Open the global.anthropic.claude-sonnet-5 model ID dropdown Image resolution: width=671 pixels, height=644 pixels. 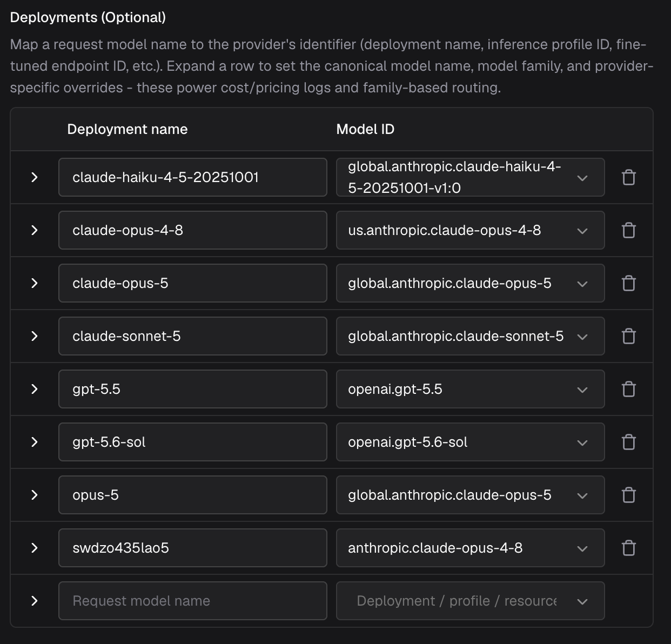[x=470, y=336]
